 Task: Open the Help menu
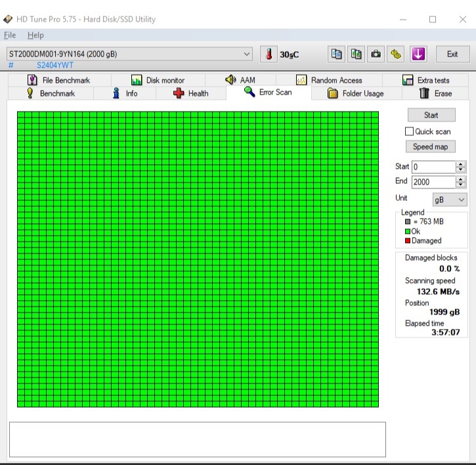coord(35,35)
